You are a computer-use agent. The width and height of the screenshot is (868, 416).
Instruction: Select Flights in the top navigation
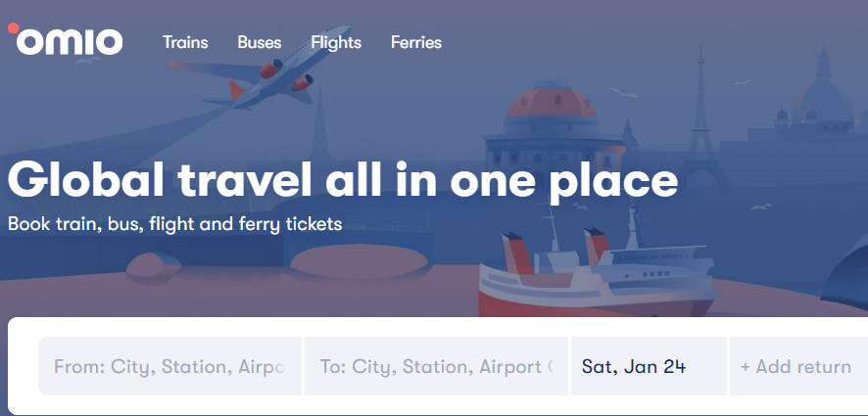(336, 42)
